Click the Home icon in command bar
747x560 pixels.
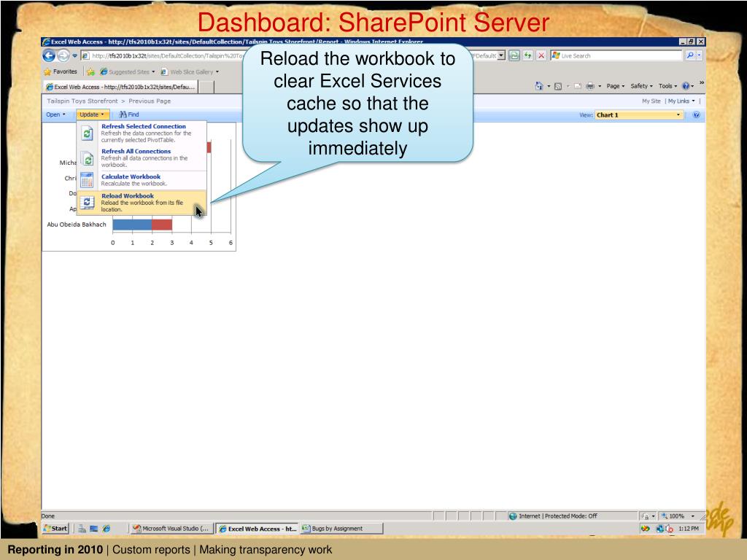(539, 86)
